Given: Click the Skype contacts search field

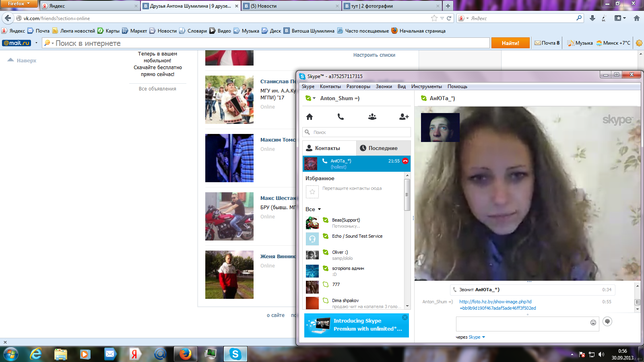Looking at the screenshot, I should coord(357,132).
